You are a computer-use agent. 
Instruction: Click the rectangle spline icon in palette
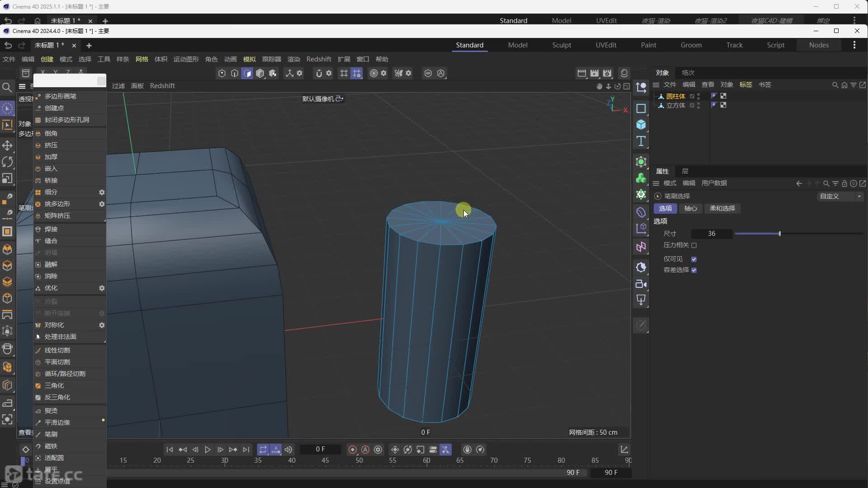click(641, 108)
